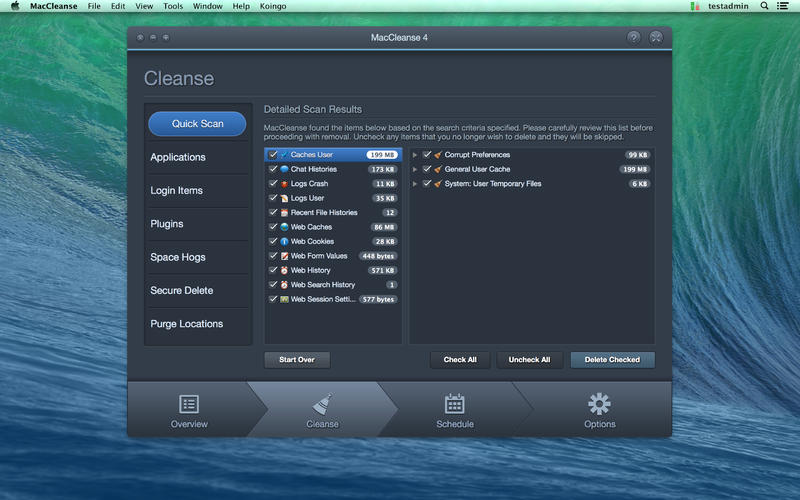Click the green menu bar status icon
This screenshot has width=800, height=500.
pos(694,6)
